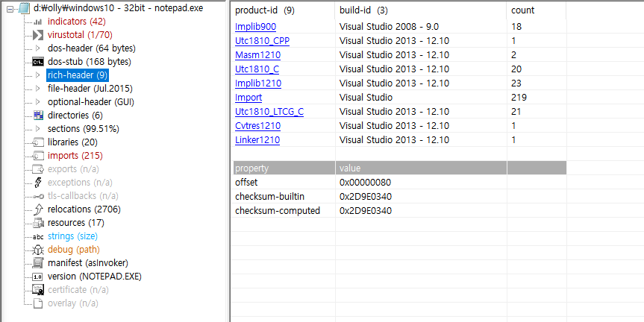
Task: Select virustotal (1/70) tree item
Action: [80, 35]
